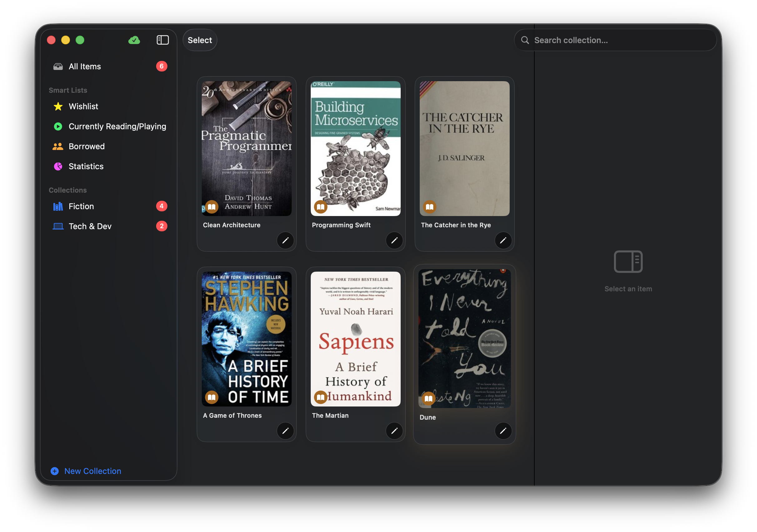Viewport: 757px width, 532px height.
Task: Click the Clean Architecture title text
Action: click(232, 225)
